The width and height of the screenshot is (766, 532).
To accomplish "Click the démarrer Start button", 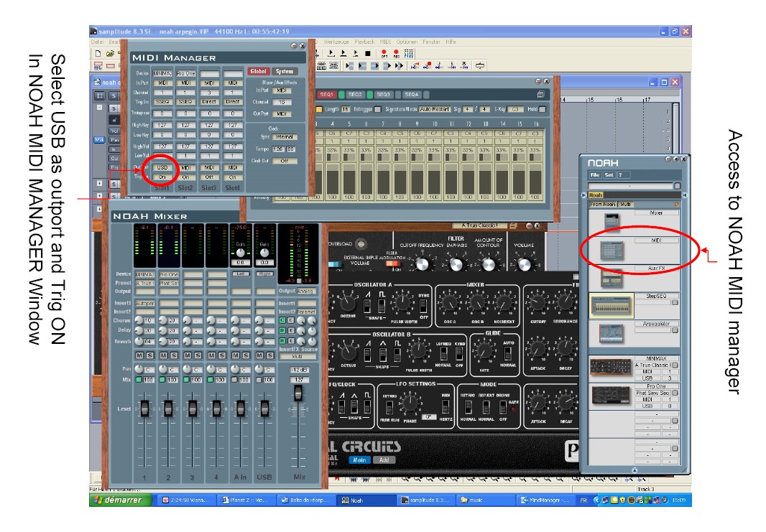I will coord(119,500).
